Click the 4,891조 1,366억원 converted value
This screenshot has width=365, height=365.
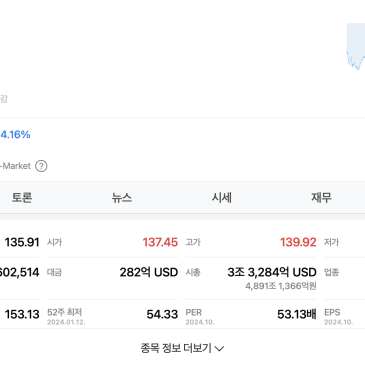[281, 286]
